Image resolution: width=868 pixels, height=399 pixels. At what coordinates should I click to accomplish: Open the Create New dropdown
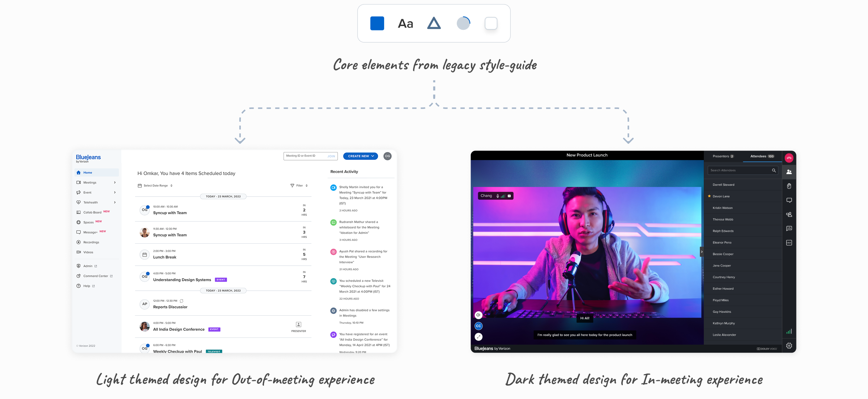361,156
